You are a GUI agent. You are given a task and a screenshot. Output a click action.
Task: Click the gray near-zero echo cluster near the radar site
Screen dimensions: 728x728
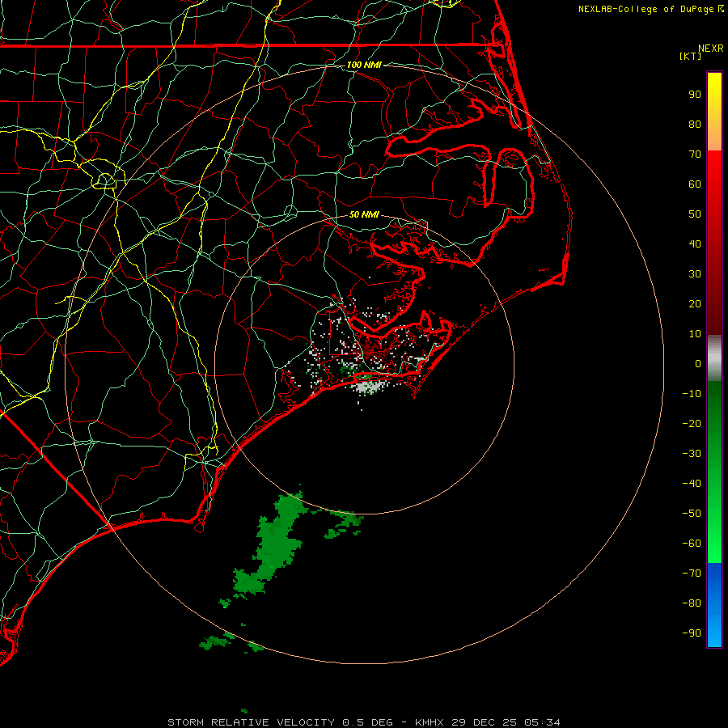point(368,387)
